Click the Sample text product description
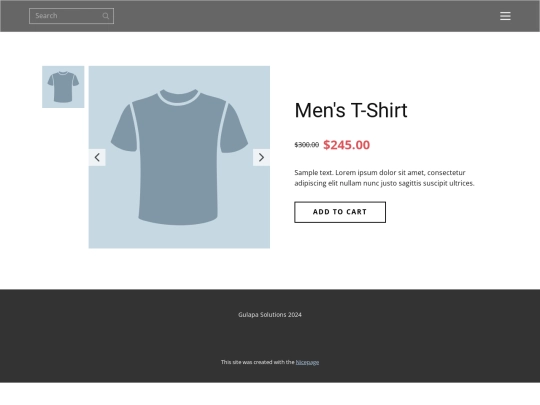 (384, 178)
